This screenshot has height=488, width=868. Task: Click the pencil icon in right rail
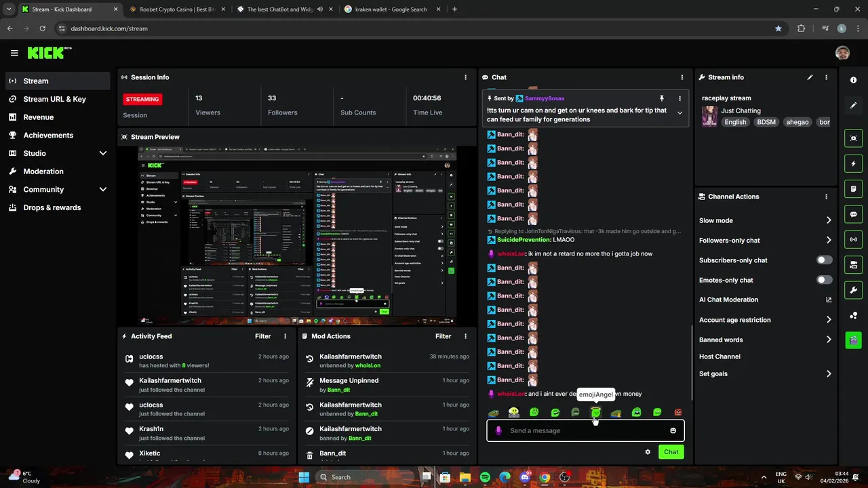pos(853,106)
